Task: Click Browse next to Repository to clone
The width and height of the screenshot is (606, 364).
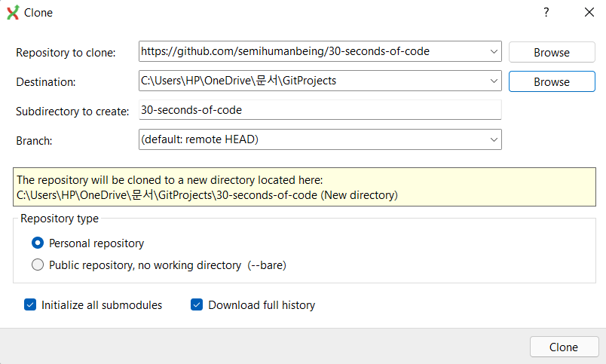Action: (x=552, y=52)
